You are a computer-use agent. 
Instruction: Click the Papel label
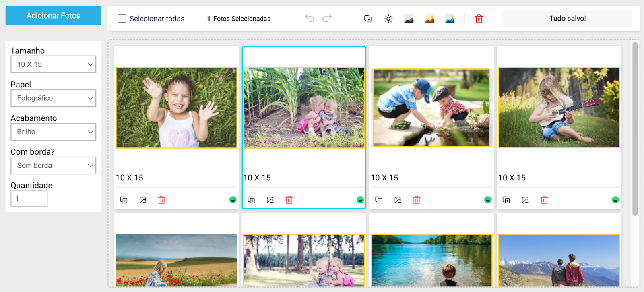(x=21, y=85)
